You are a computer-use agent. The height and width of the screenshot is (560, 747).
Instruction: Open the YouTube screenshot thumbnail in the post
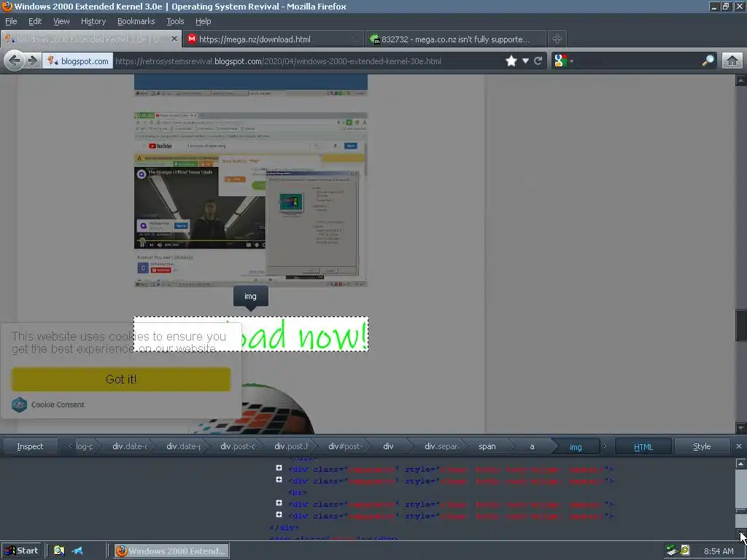coord(251,200)
